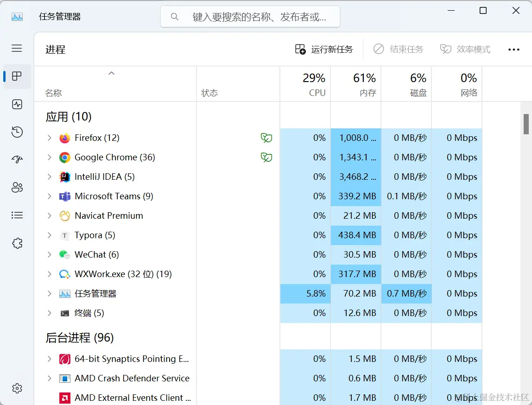Click the search box for names or publishers
The height and width of the screenshot is (405, 532).
(x=250, y=17)
